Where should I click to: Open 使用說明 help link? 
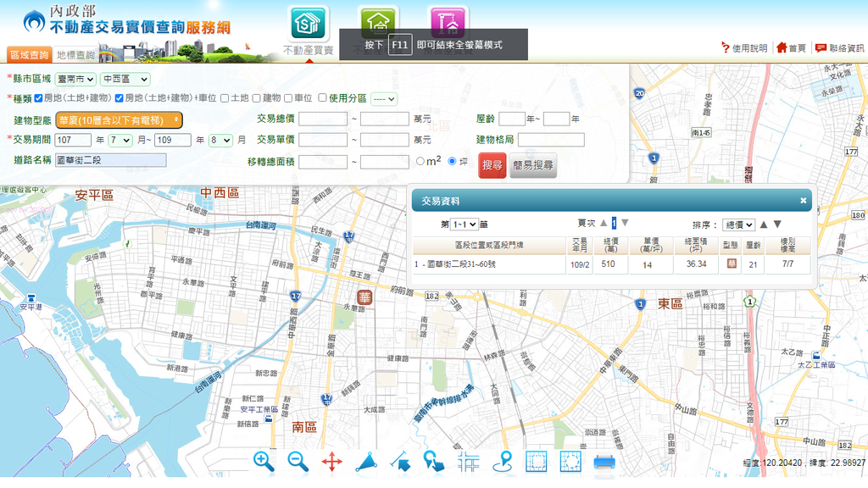point(744,48)
